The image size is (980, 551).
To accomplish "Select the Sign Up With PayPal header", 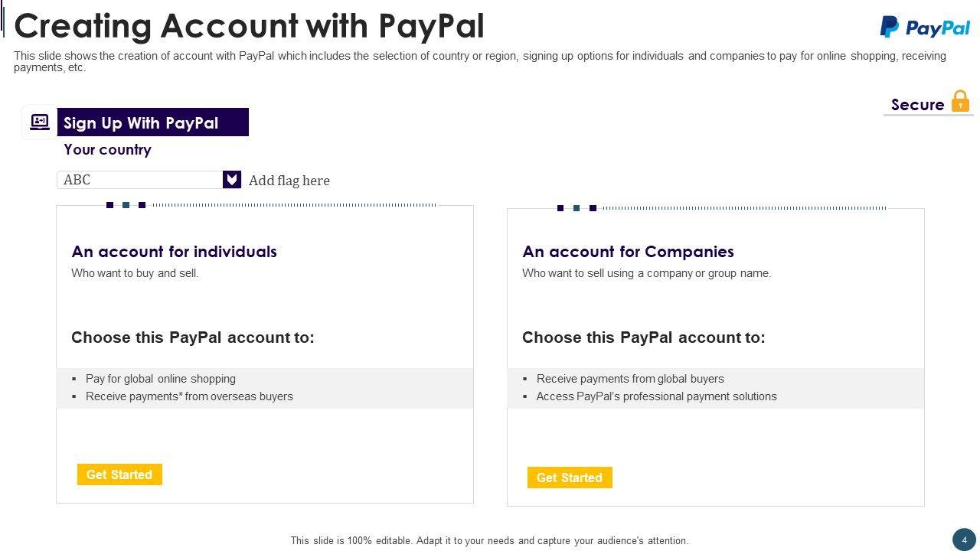I will (x=152, y=122).
